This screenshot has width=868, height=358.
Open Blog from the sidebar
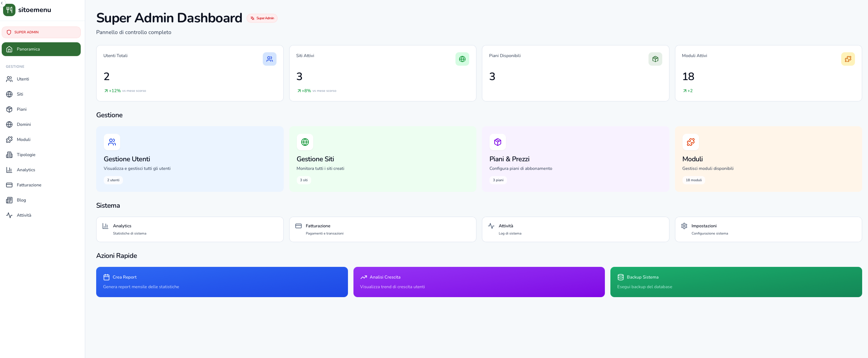21,200
